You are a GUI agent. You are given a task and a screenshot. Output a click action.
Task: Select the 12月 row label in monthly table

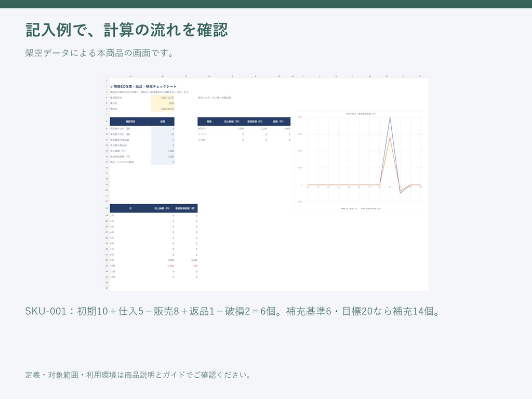[x=113, y=277]
